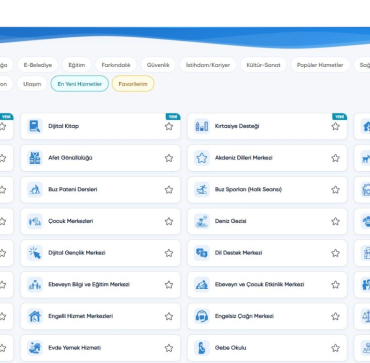Open Buz Pateni Dersleri text

click(73, 190)
